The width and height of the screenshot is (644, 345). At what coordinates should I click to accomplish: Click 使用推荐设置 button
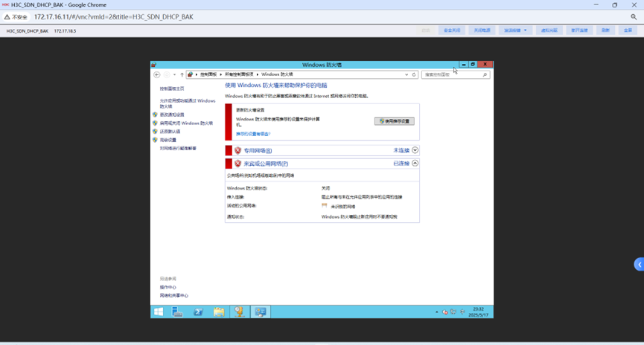[395, 121]
